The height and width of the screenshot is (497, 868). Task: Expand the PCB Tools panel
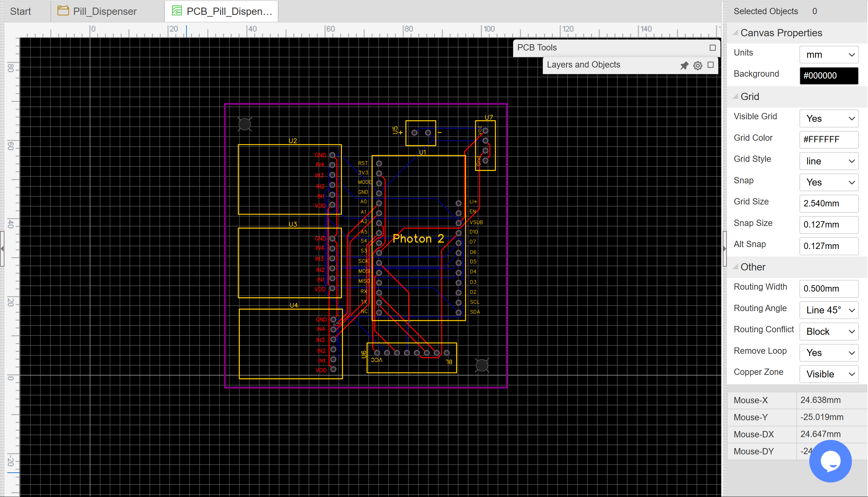[x=712, y=48]
